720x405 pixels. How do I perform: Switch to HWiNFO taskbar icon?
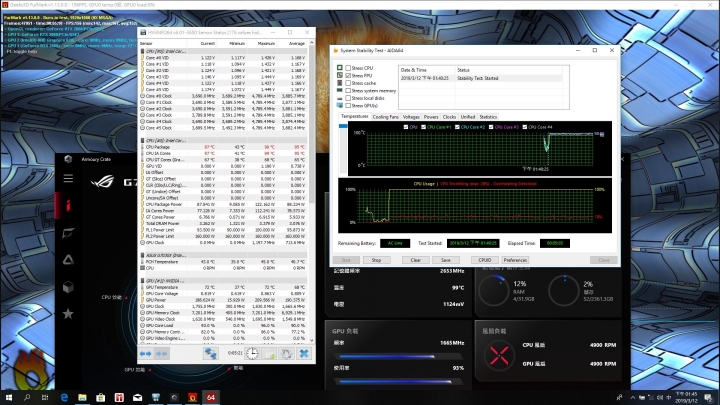[156, 397]
